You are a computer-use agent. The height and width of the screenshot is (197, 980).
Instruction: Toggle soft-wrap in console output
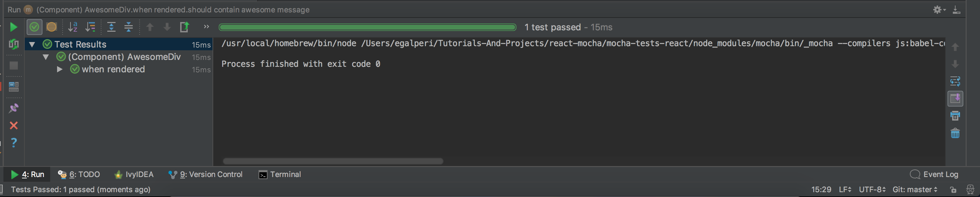pos(955,81)
